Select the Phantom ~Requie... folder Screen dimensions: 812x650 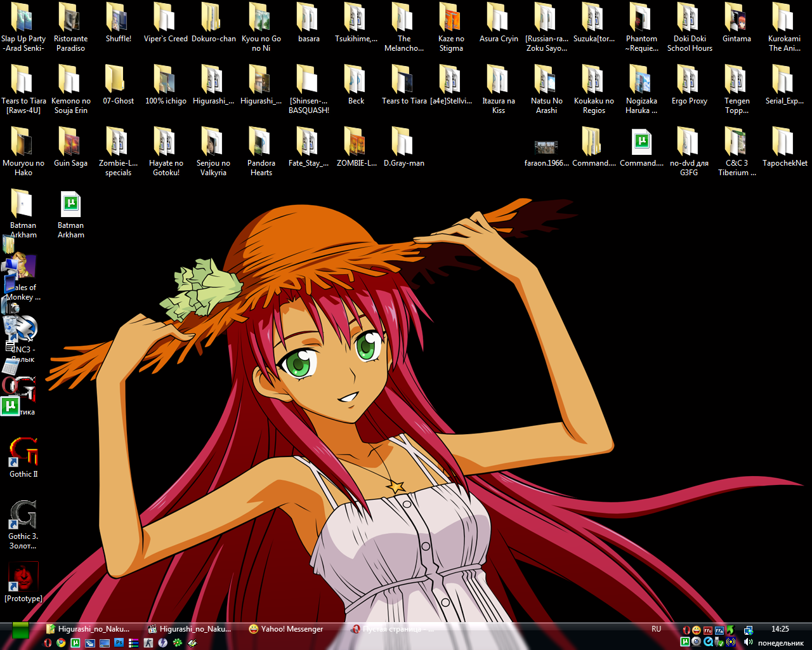pos(641,27)
